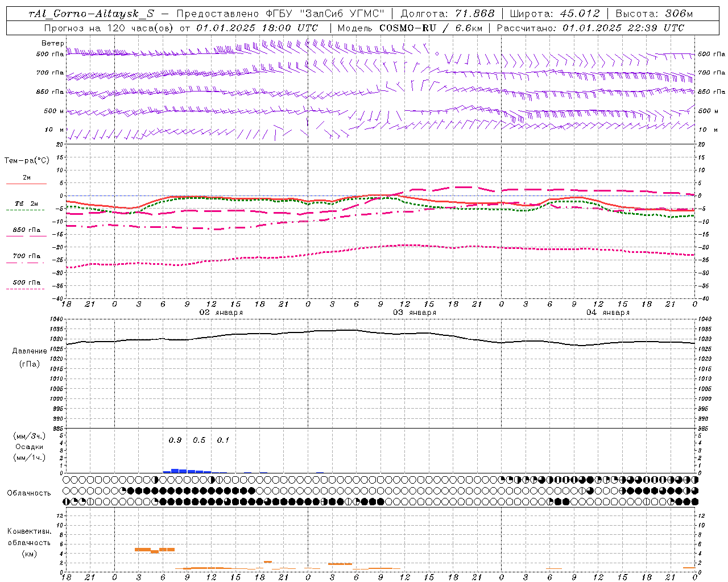
Task: Click the '02 января' date label
Action: point(221,313)
